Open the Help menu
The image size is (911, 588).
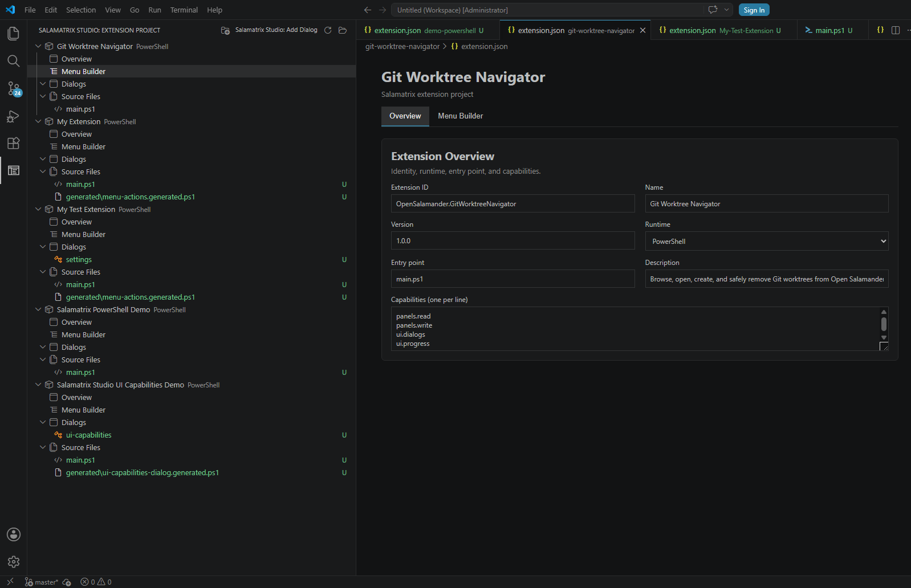pyautogui.click(x=214, y=10)
